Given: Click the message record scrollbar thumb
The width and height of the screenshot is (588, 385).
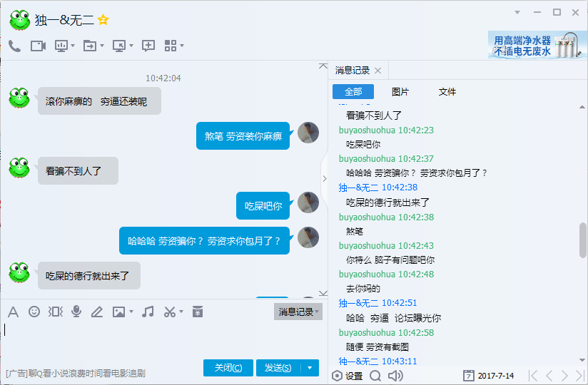Looking at the screenshot, I should pyautogui.click(x=582, y=240).
